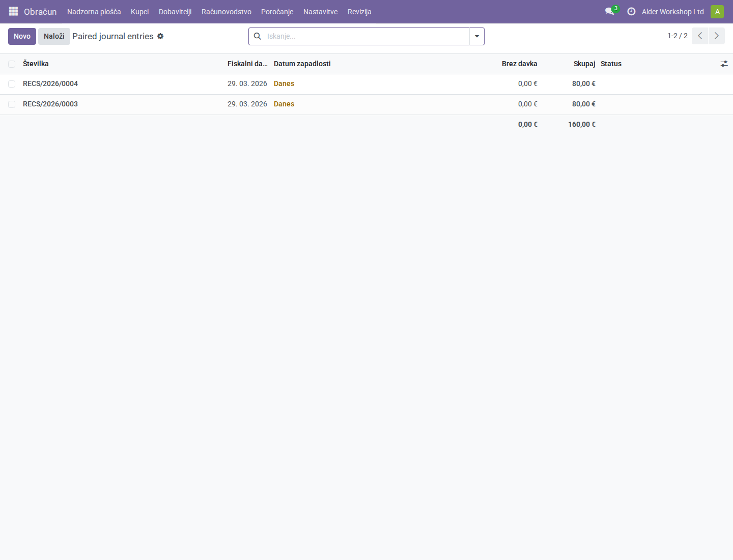Open the conversations messages icon

click(x=610, y=11)
